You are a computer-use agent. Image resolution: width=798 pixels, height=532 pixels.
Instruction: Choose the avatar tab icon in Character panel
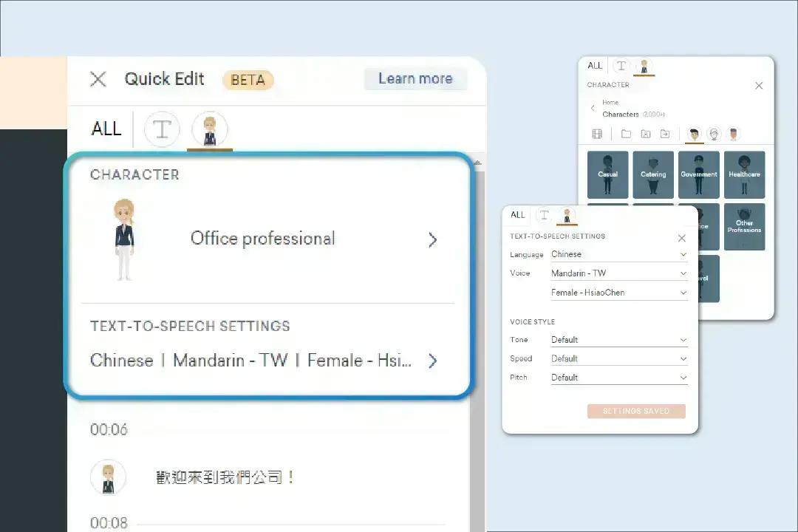coord(644,66)
